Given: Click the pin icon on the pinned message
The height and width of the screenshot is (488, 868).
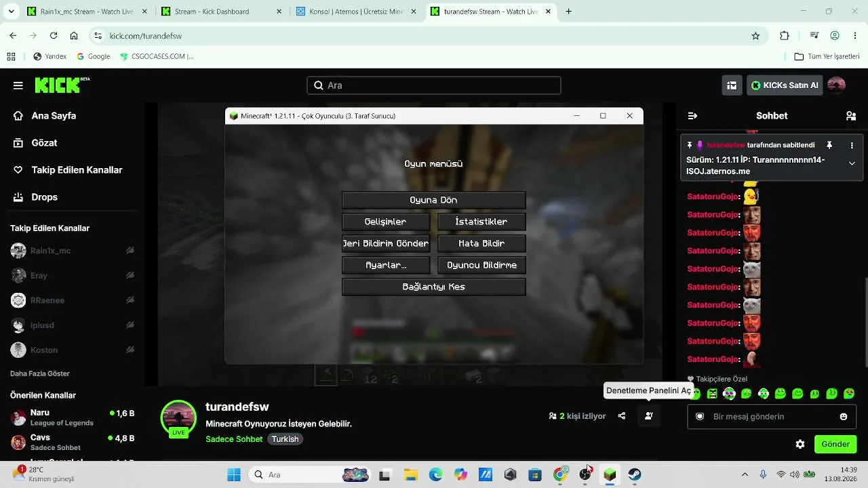Looking at the screenshot, I should [829, 145].
